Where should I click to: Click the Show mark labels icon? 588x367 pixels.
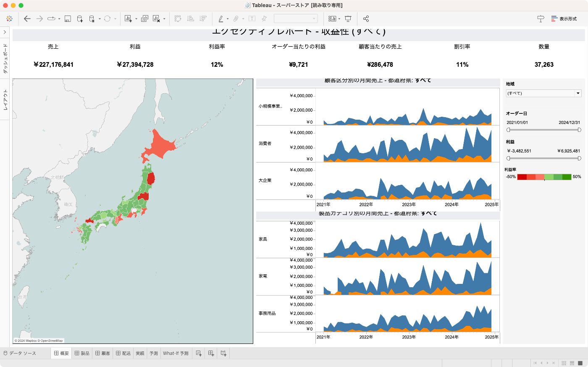252,18
